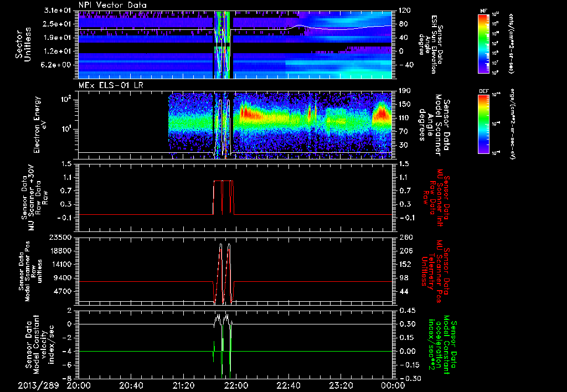
Task: Click the ELS electron energy spectrogram panel
Action: [235, 125]
